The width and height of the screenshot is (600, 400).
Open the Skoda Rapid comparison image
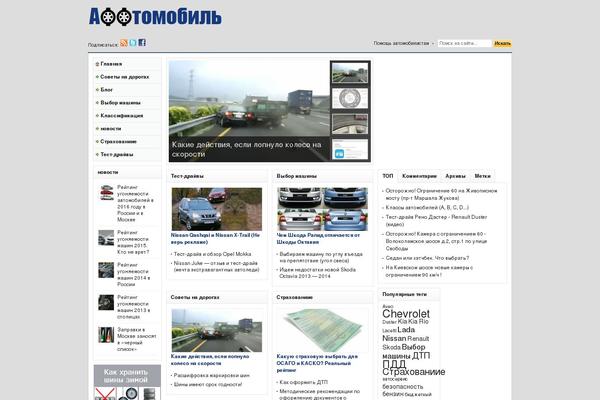[x=323, y=209]
